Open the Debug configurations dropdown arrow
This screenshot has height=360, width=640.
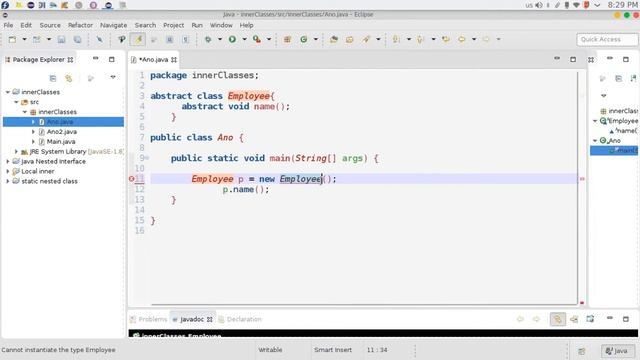coord(220,39)
